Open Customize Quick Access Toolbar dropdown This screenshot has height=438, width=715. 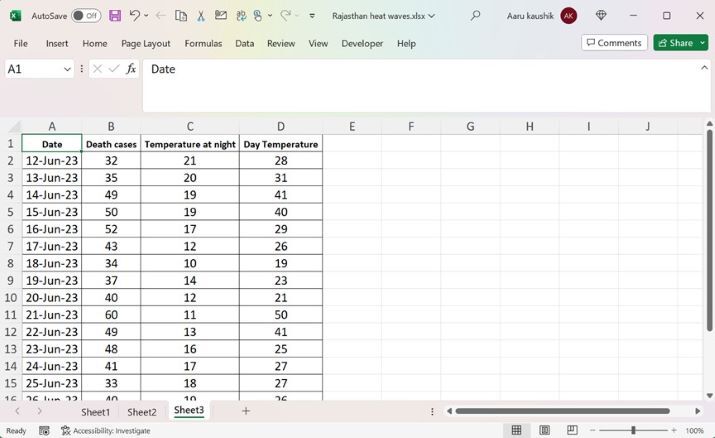pos(312,16)
